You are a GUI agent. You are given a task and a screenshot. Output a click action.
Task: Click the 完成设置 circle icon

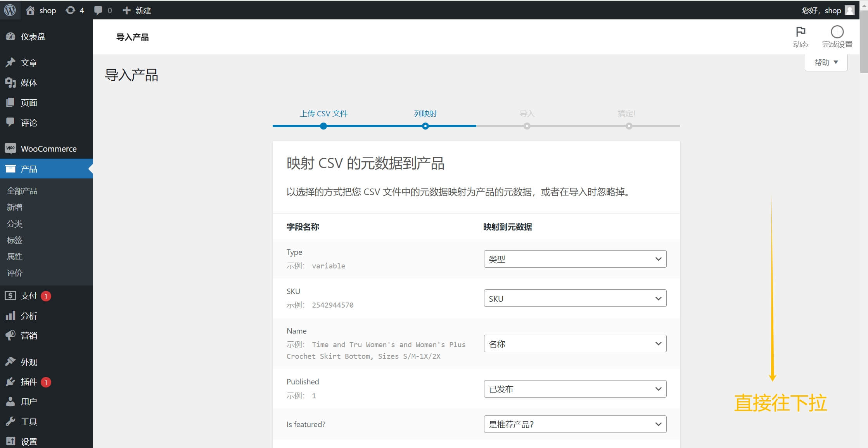837,31
